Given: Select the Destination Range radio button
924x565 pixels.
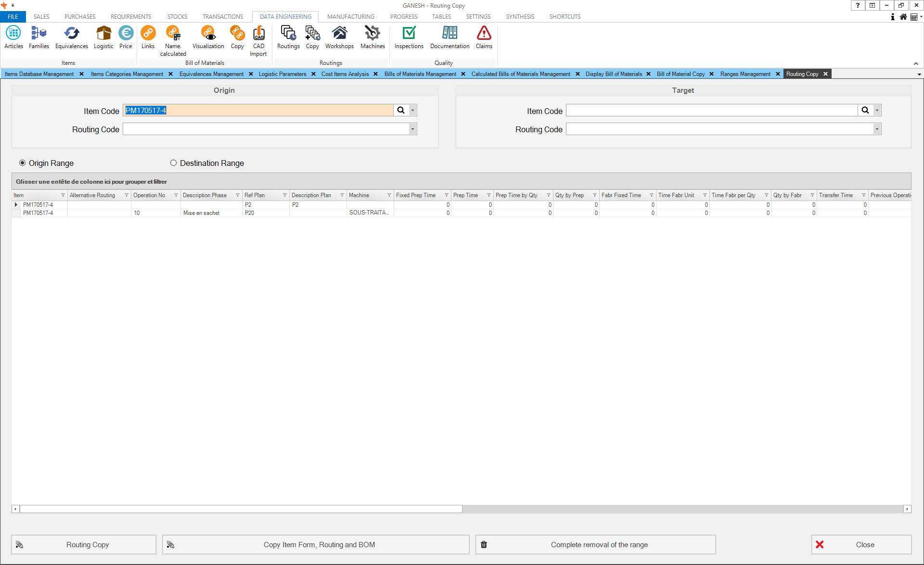Looking at the screenshot, I should pos(173,163).
